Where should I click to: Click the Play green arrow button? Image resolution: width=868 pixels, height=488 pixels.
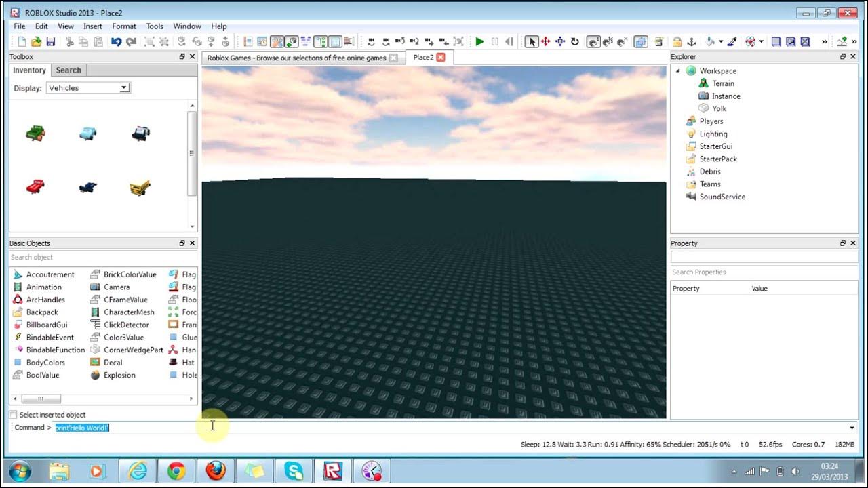[479, 41]
